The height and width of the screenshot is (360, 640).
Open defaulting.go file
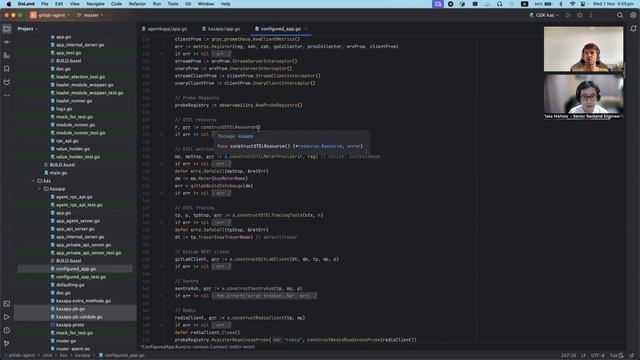70,285
